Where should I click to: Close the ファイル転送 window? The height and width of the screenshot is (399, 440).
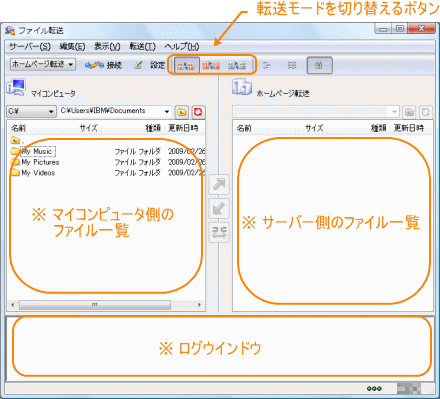pyautogui.click(x=422, y=29)
